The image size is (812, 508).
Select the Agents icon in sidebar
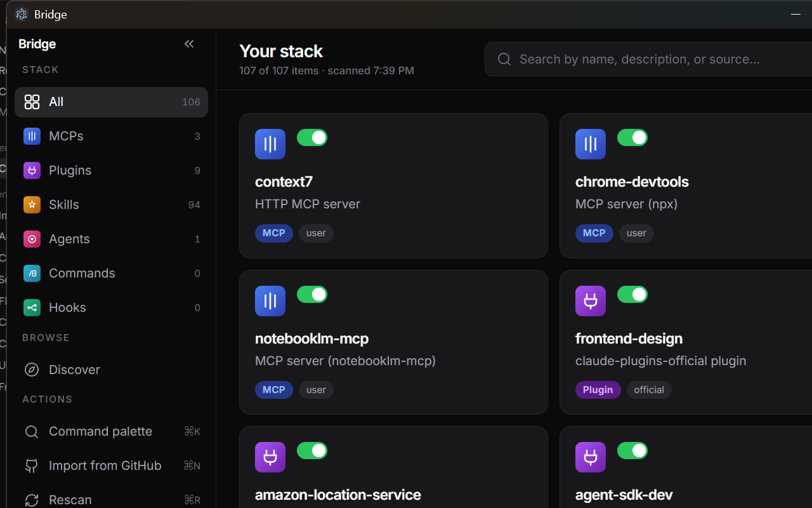pos(32,239)
